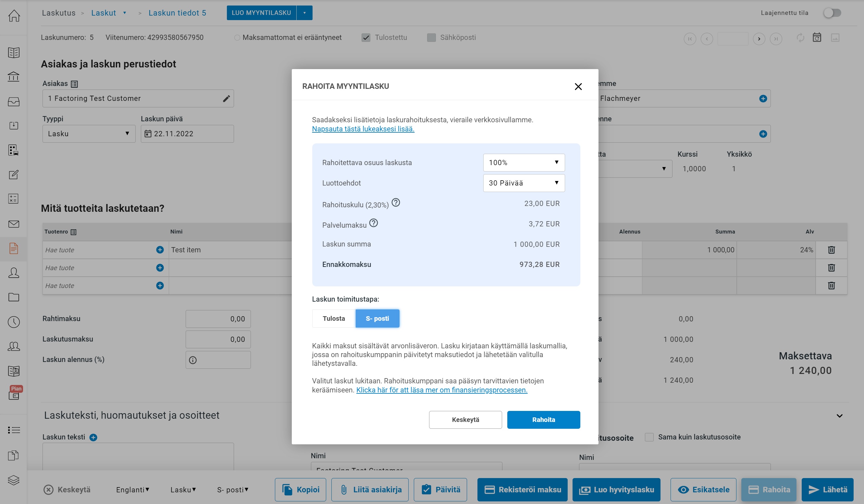Screen dimensions: 864x504
Task: Open Rahoitettava osuus 100% dropdown
Action: tap(524, 162)
